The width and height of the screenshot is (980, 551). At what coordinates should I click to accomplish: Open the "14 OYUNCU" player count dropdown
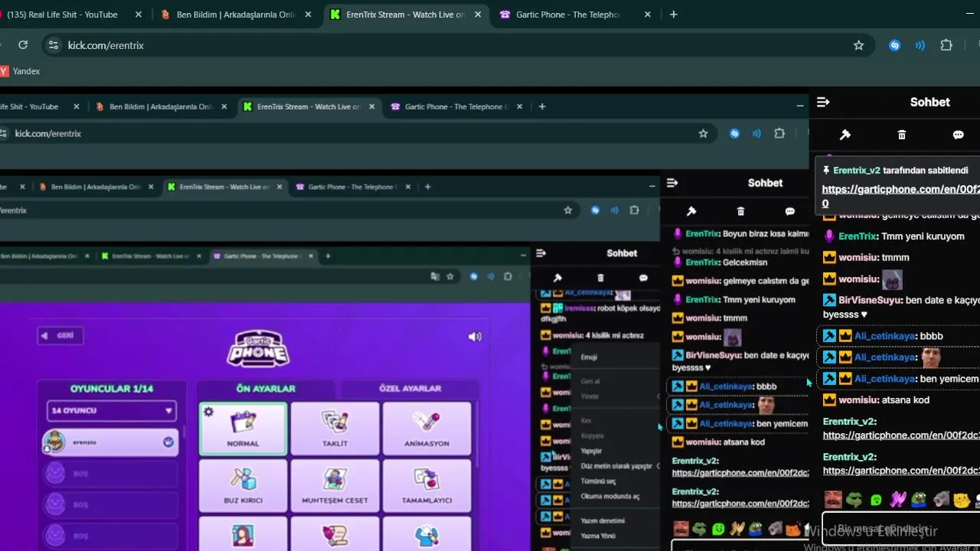(112, 411)
